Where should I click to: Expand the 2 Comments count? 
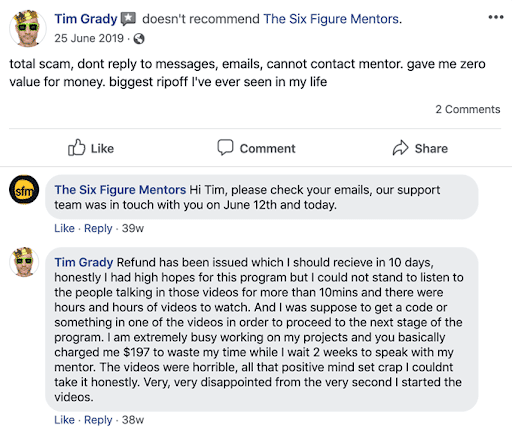pos(468,109)
